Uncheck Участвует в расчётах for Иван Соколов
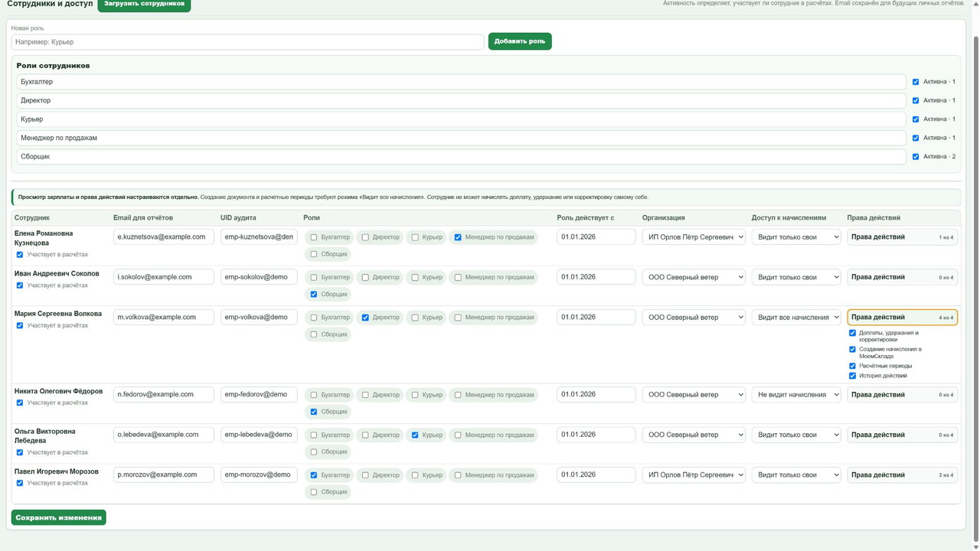Viewport: 980px width, 551px height. tap(20, 285)
